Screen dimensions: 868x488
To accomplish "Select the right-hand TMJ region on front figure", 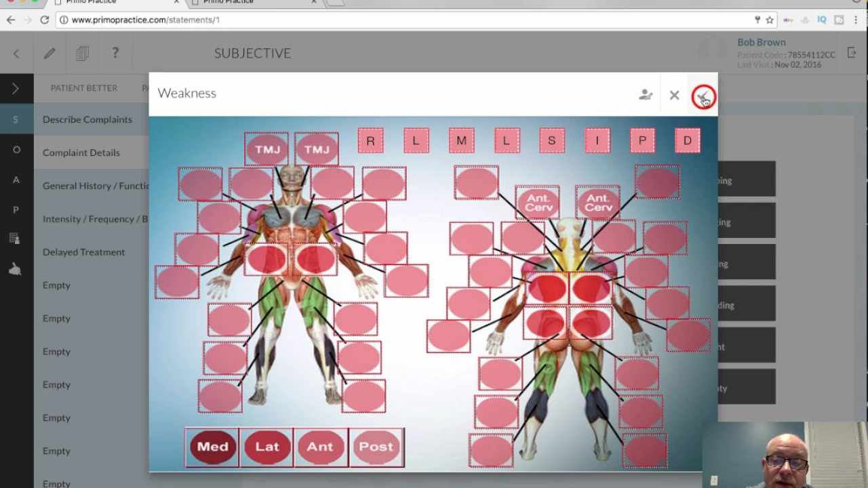I will click(317, 149).
